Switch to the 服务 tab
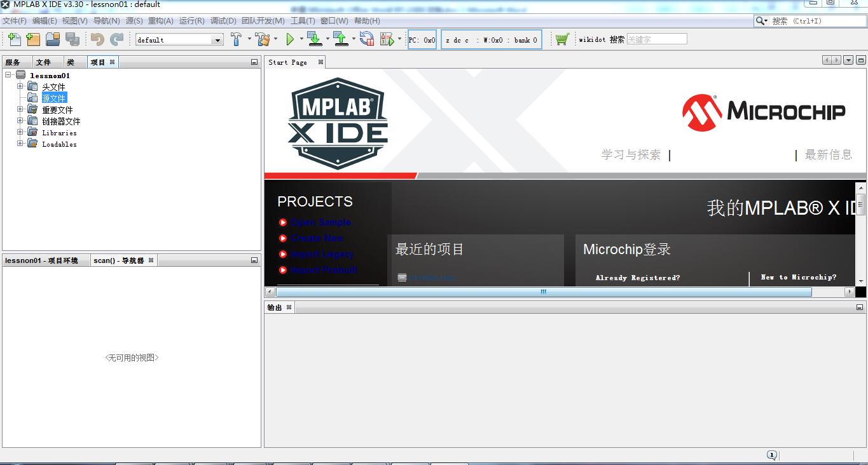Screen dimensions: 868x465 click(13, 62)
